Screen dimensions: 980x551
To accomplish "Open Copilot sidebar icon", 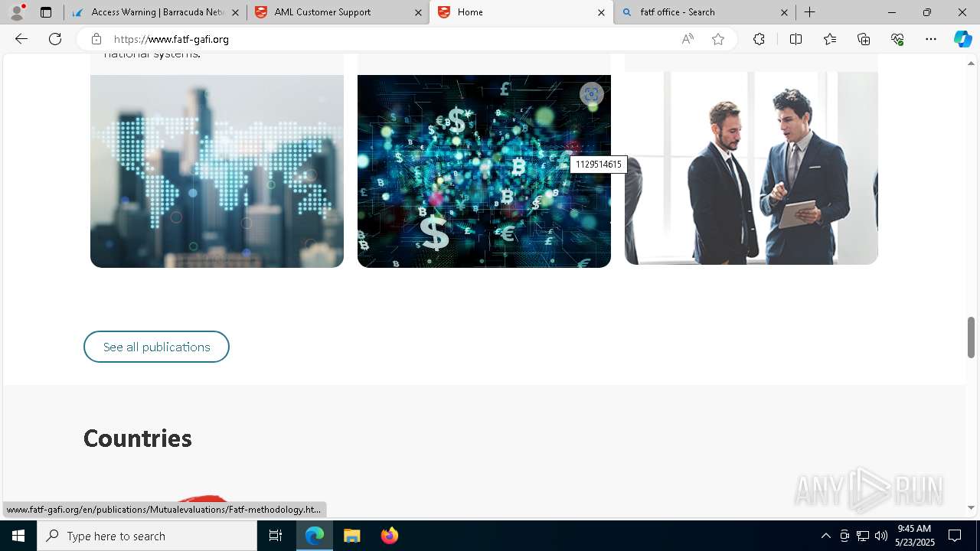I will coord(962,39).
